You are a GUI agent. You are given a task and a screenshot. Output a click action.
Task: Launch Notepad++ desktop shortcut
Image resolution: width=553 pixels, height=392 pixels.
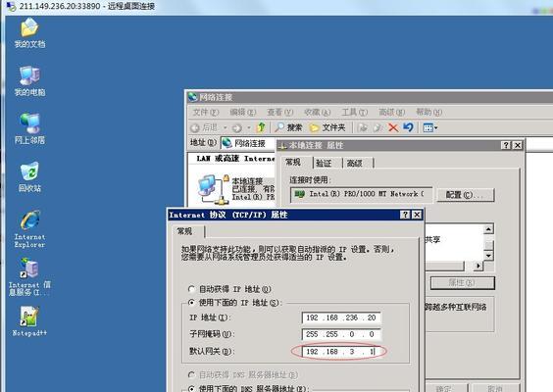point(29,320)
